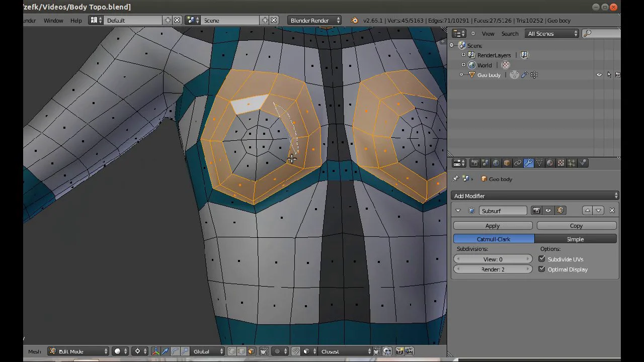Open the Particles properties tab

tap(572, 163)
